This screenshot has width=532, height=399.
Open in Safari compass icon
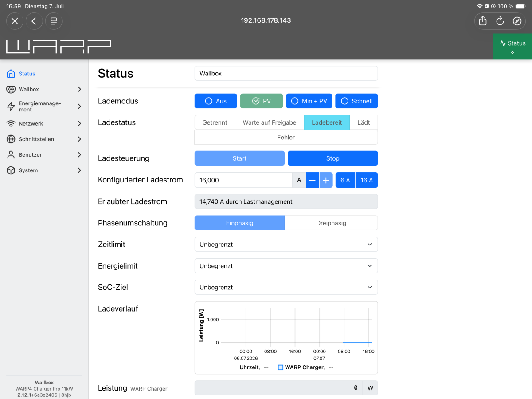click(x=517, y=21)
